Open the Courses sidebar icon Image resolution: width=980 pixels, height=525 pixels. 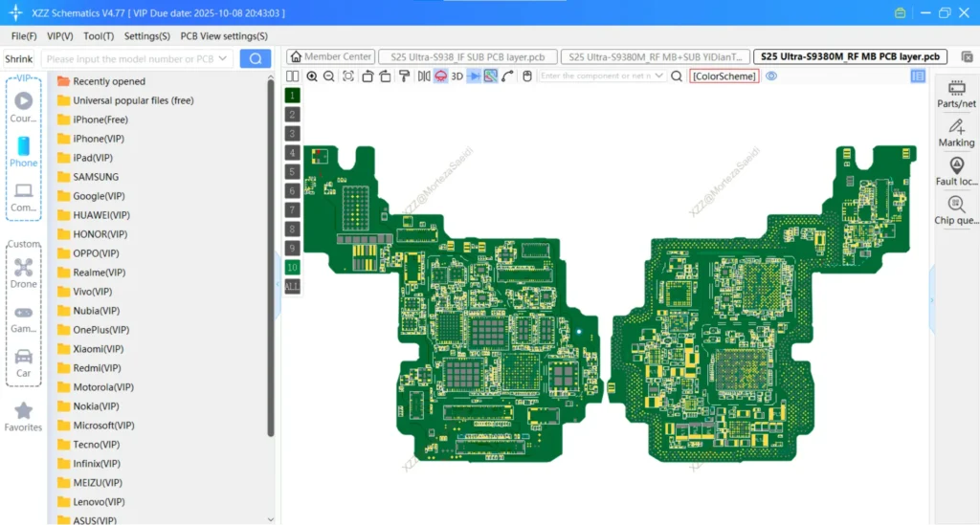[24, 107]
